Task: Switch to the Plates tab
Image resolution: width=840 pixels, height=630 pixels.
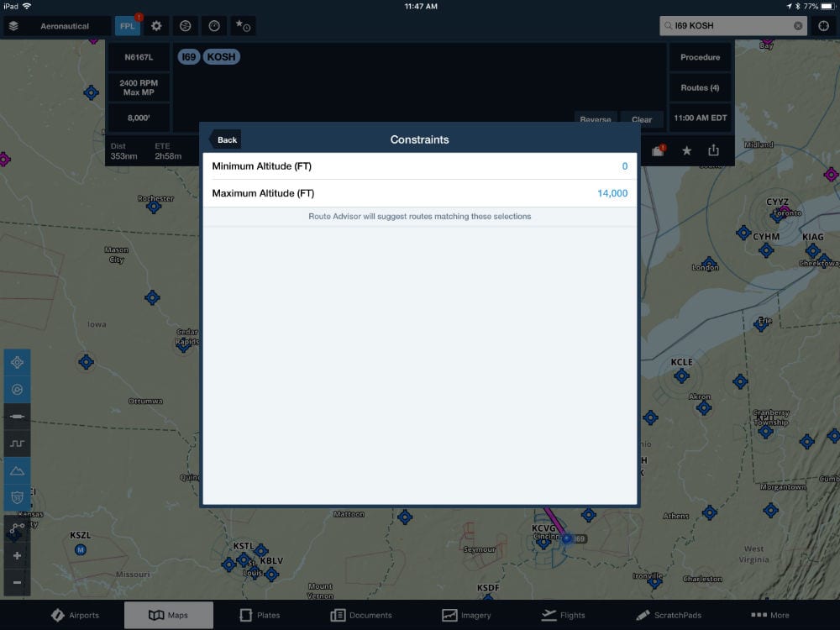Action: tap(260, 615)
